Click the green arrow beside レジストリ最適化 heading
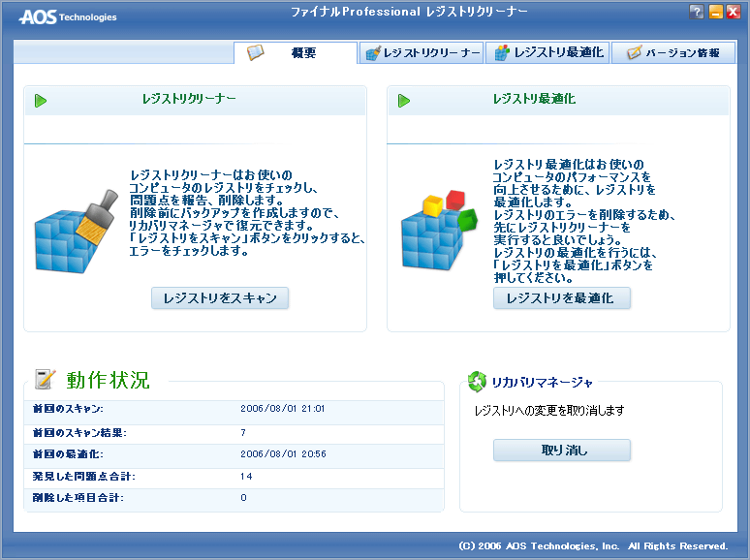This screenshot has width=750, height=560. coord(404,101)
